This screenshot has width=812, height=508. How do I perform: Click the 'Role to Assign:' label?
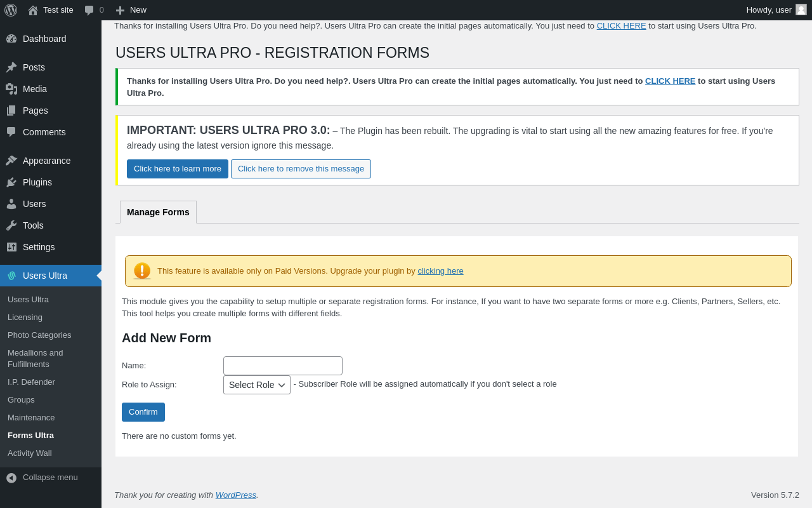149,385
